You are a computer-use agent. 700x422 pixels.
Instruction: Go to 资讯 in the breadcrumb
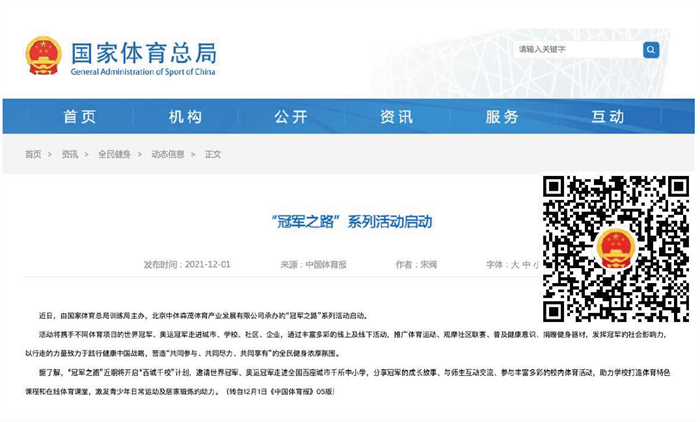click(69, 155)
